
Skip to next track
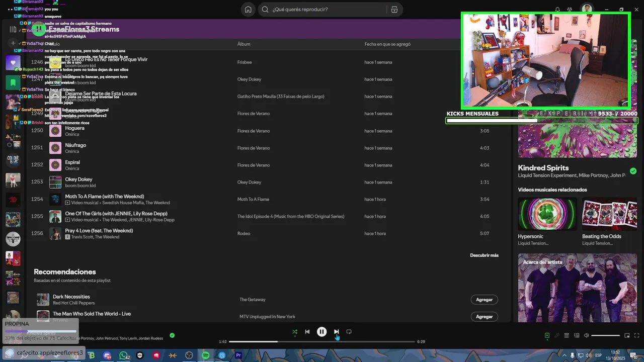tap(336, 332)
